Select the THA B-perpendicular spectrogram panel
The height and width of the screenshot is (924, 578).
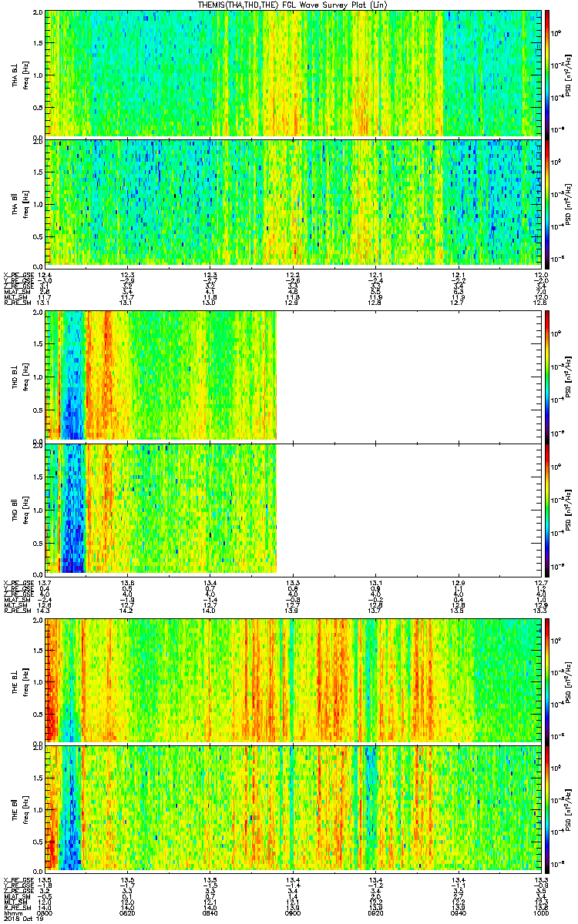(294, 73)
